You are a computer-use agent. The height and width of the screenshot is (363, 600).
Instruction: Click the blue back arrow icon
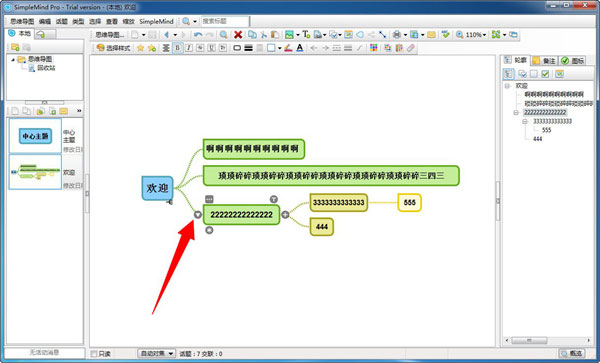(x=166, y=35)
